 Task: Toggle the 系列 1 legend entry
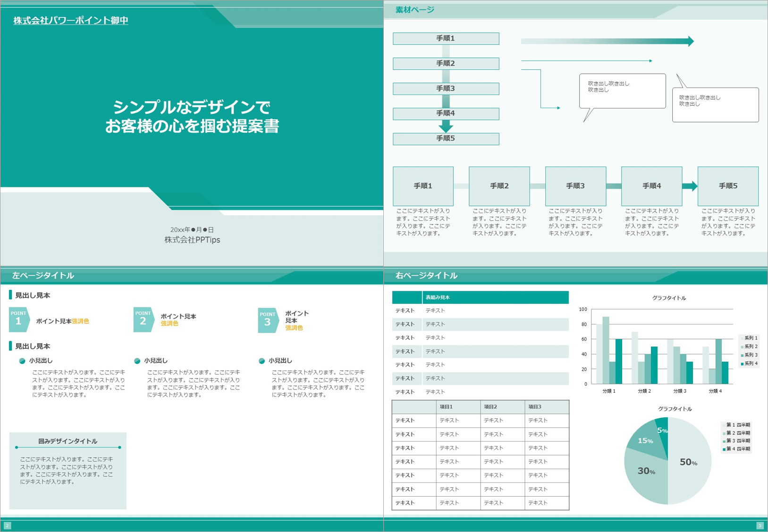pos(748,338)
